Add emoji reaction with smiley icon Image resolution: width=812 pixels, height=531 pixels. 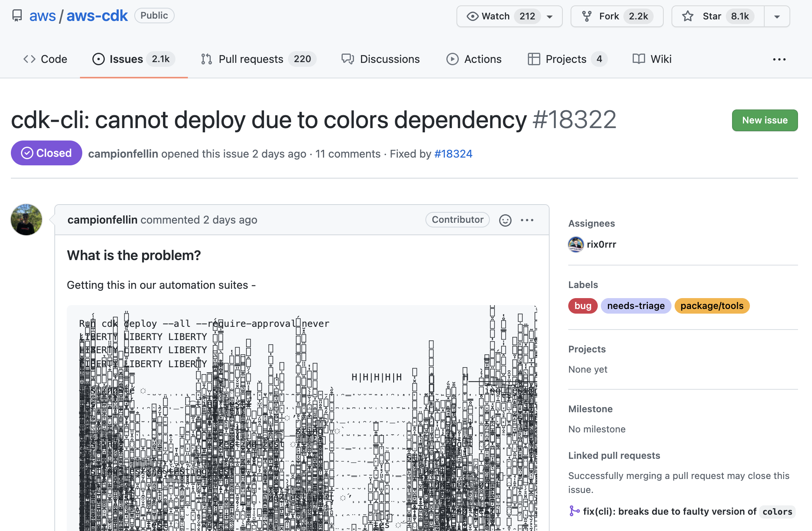(505, 220)
